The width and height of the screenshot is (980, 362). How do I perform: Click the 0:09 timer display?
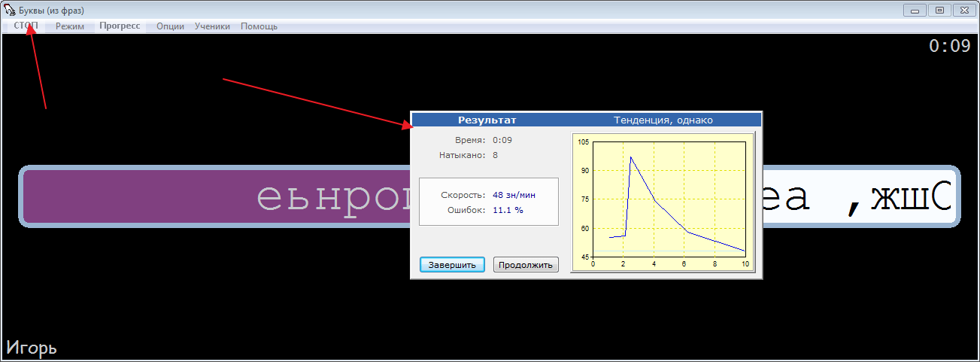[949, 46]
